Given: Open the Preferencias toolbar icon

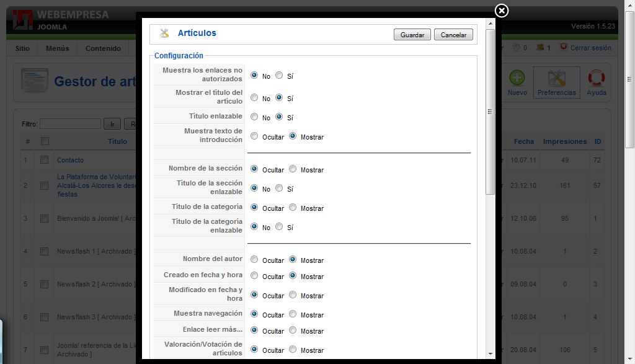Looking at the screenshot, I should tap(556, 78).
